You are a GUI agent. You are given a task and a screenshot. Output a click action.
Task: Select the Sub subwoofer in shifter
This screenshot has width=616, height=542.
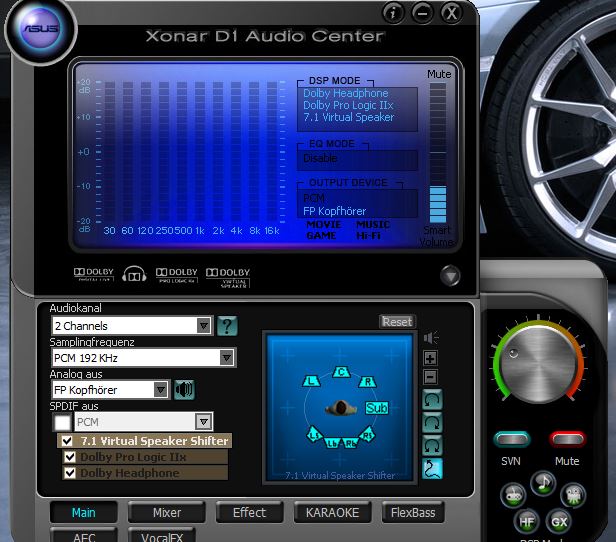pos(376,408)
